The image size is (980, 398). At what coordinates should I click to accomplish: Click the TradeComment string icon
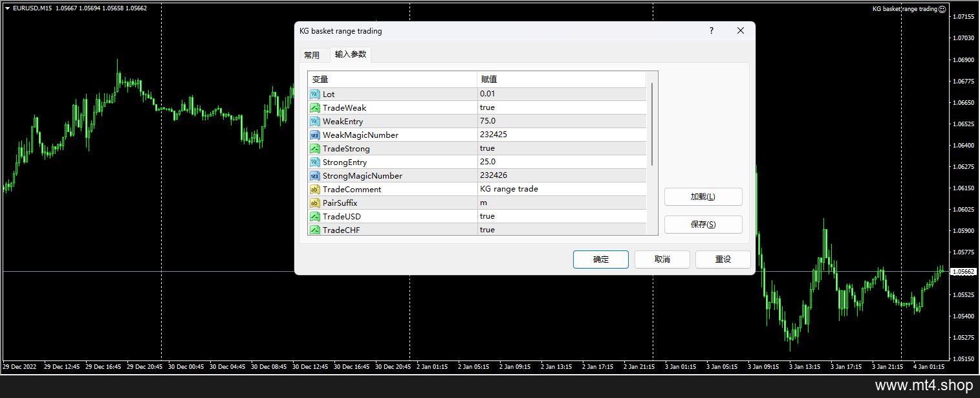315,190
